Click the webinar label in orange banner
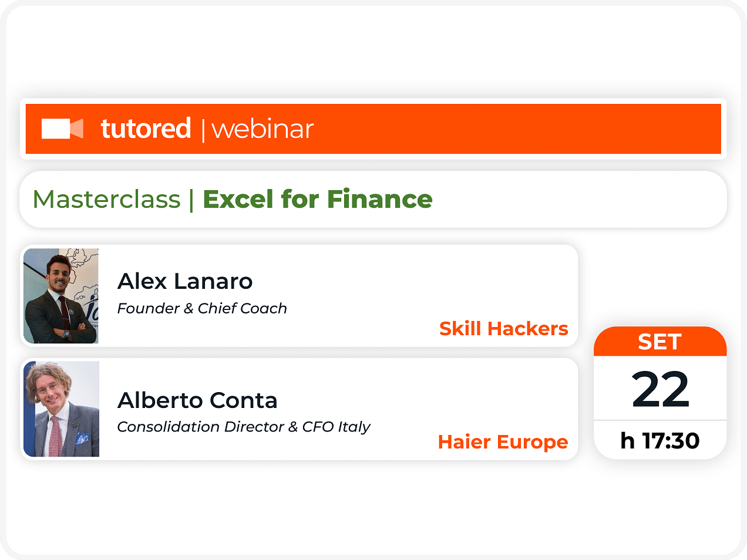This screenshot has height=560, width=747. 263,129
